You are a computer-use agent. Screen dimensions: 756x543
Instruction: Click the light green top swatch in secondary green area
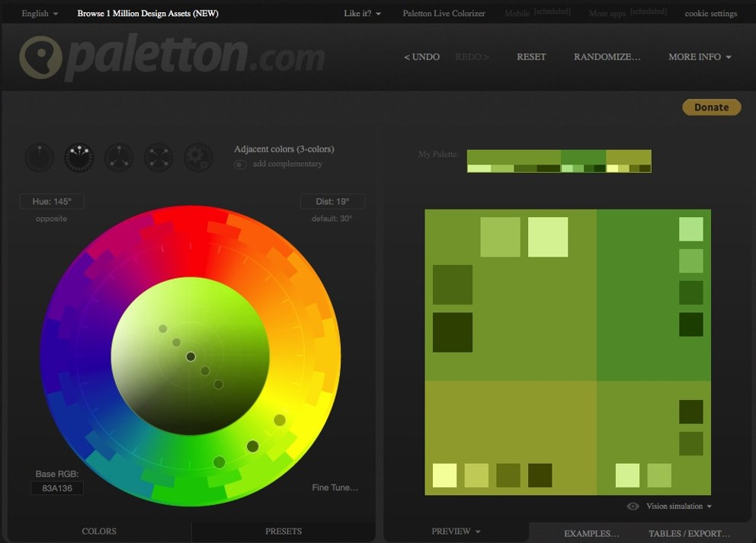pyautogui.click(x=691, y=229)
